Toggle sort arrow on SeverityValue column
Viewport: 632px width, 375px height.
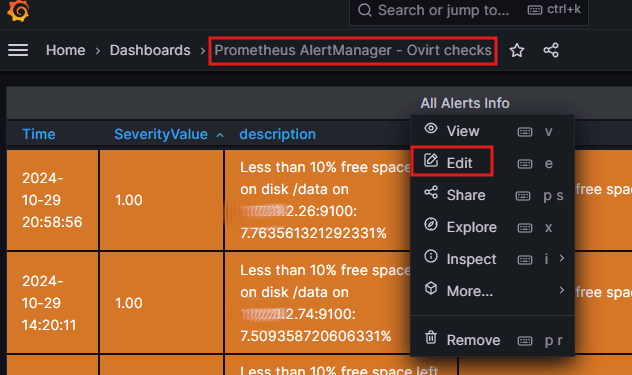pyautogui.click(x=220, y=135)
